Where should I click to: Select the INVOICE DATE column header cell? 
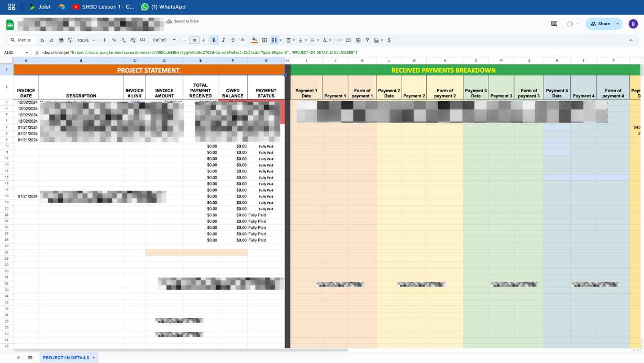coord(26,87)
